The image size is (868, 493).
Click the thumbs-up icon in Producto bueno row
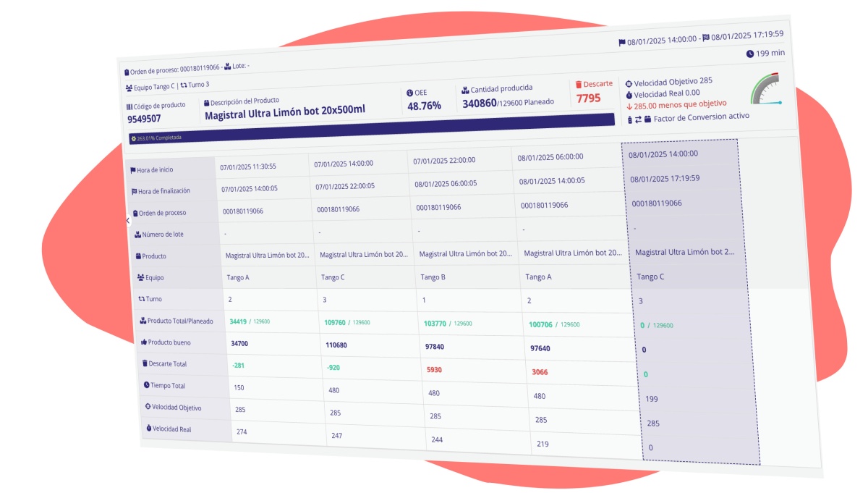(144, 342)
